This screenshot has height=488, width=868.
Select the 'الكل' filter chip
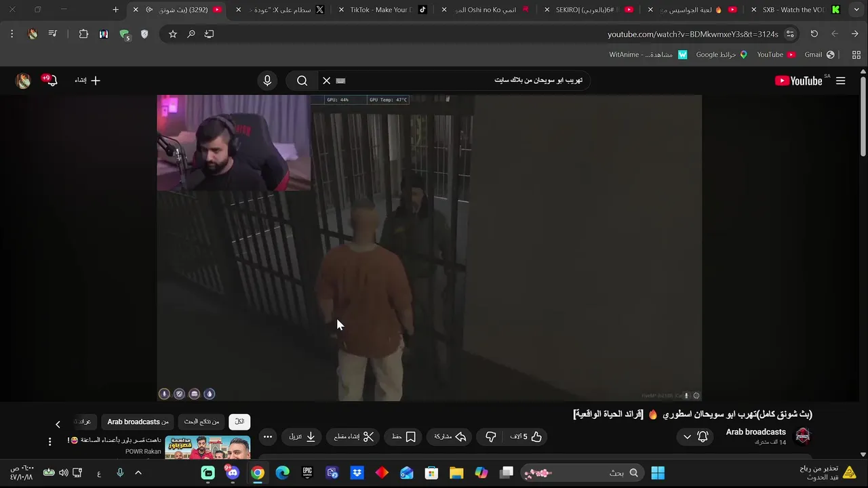(239, 422)
